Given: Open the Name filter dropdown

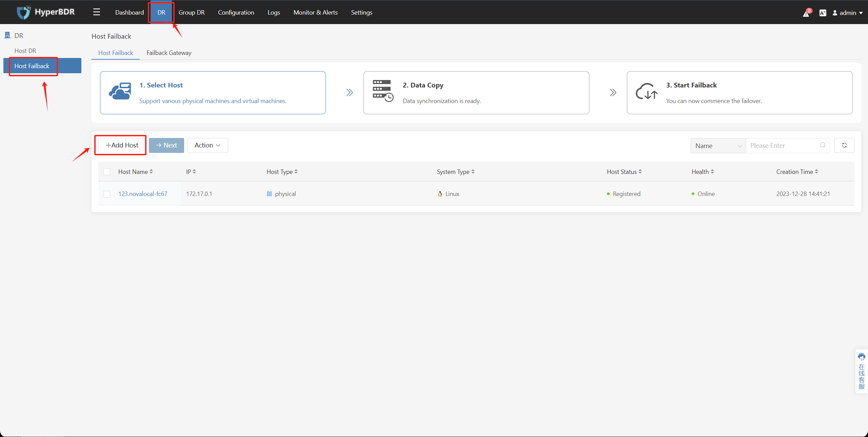Looking at the screenshot, I should 718,145.
